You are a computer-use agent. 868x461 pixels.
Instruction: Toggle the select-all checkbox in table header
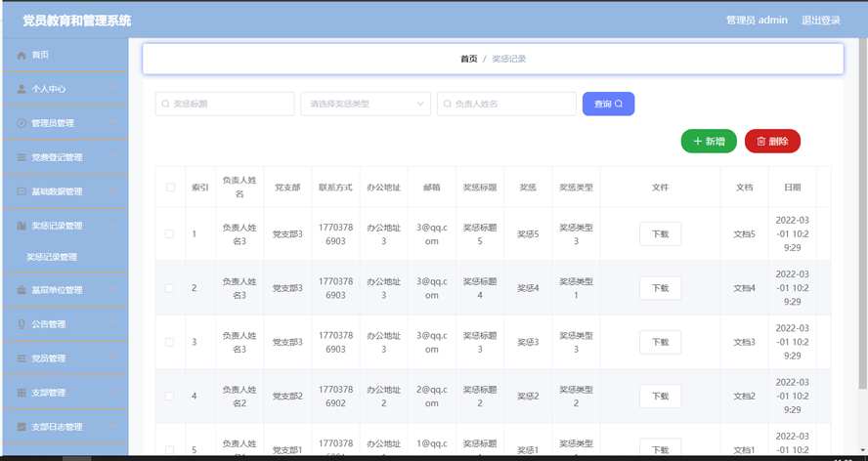(170, 188)
